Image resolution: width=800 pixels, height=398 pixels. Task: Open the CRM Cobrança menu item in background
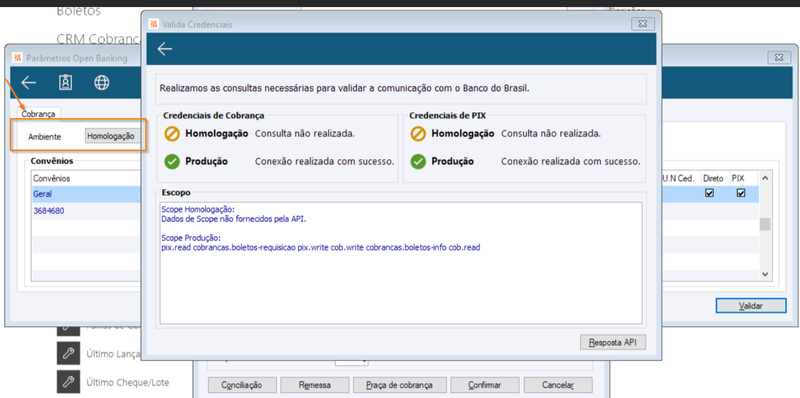click(98, 39)
